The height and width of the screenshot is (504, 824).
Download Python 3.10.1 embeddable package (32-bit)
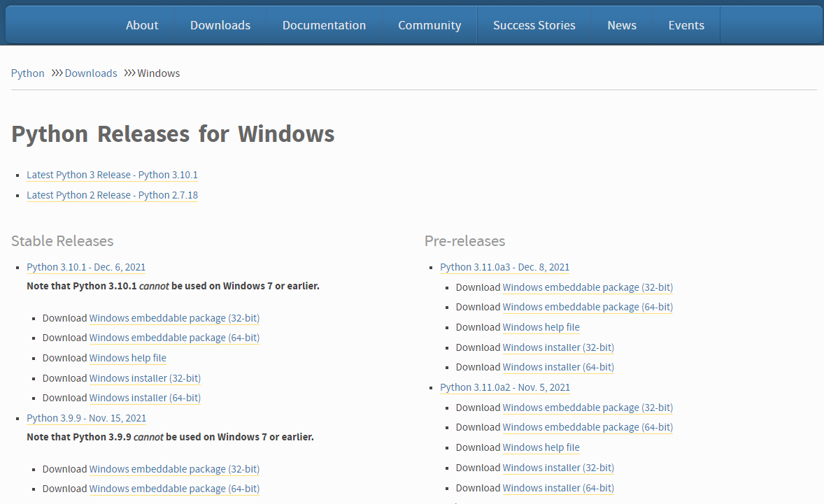174,318
